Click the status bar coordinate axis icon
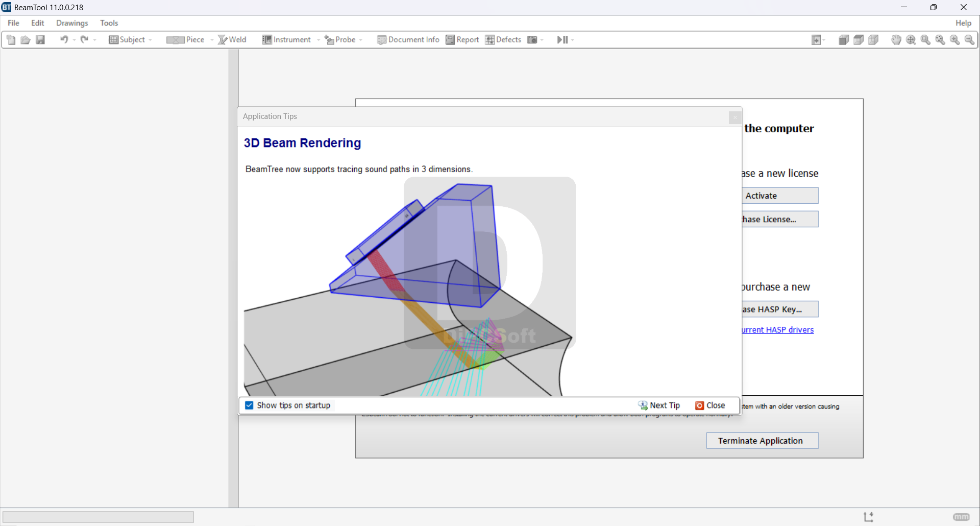The image size is (980, 526). 869,517
